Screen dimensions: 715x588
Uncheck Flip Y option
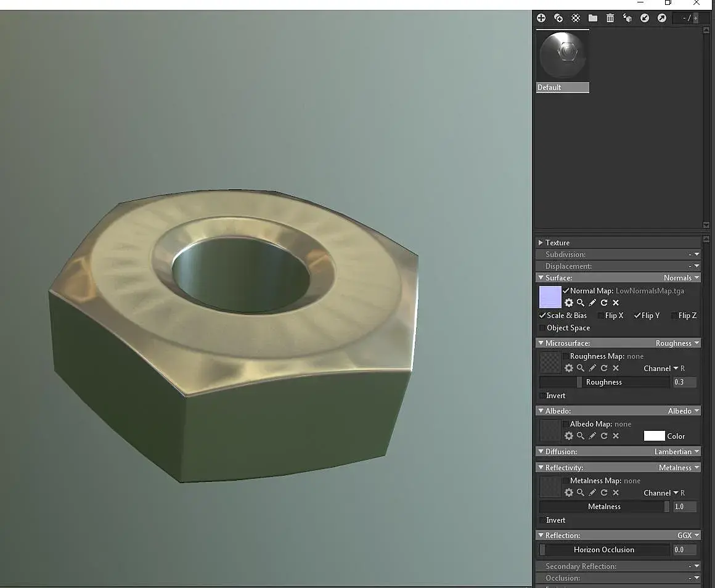pyautogui.click(x=637, y=316)
